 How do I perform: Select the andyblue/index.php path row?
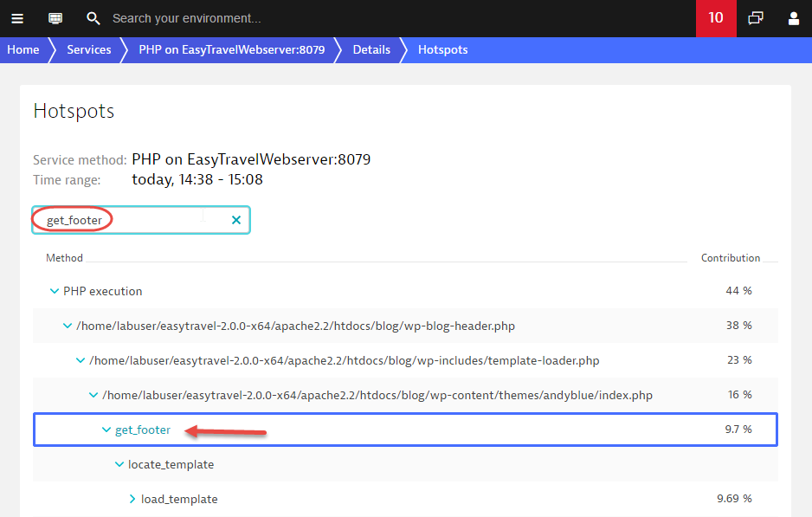coord(377,395)
